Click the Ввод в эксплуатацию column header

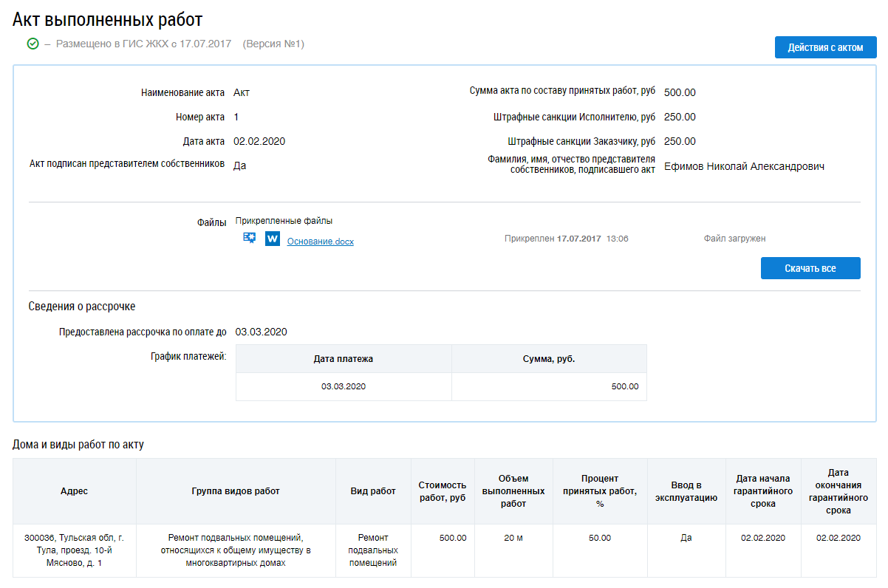click(x=686, y=491)
